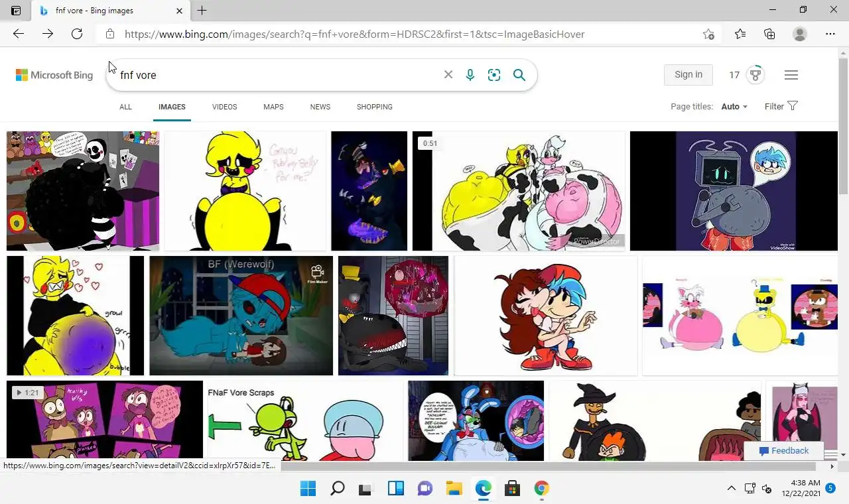Open the clock showing 4:38 AM
Image resolution: width=849 pixels, height=504 pixels.
click(801, 488)
